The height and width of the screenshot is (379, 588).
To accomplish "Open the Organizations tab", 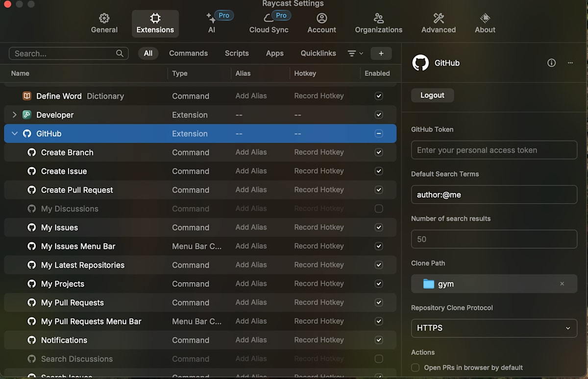I will tap(378, 24).
